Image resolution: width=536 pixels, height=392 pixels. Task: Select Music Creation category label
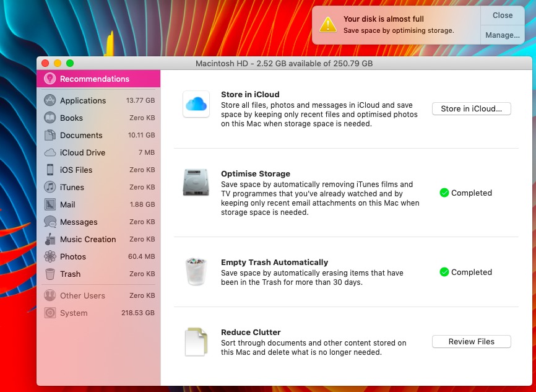point(88,240)
